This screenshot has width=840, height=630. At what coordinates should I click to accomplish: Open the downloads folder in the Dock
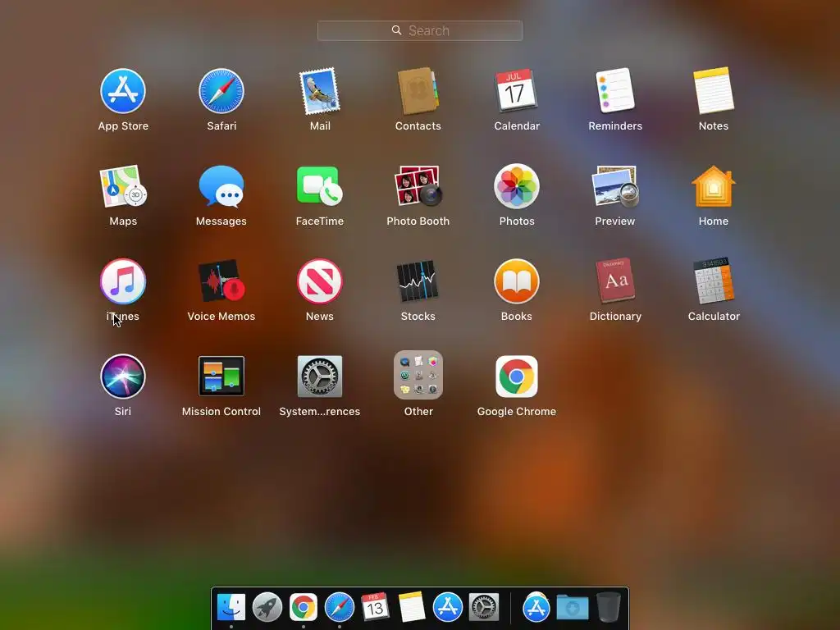click(x=572, y=608)
